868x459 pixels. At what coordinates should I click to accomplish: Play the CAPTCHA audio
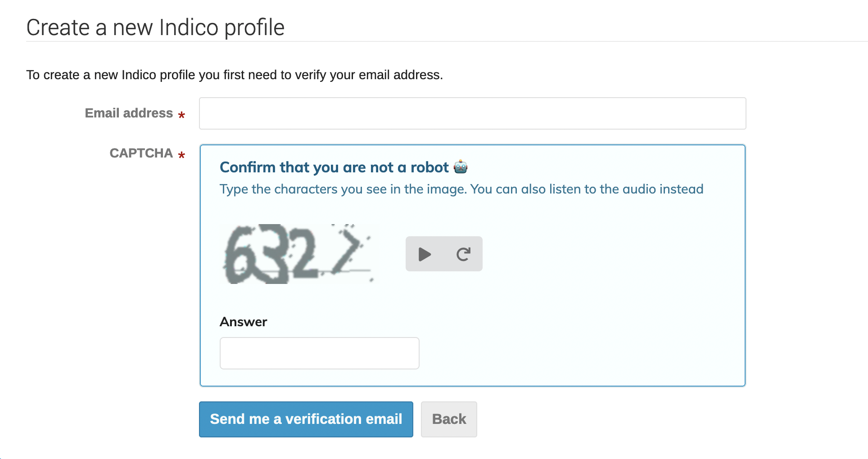pos(425,254)
